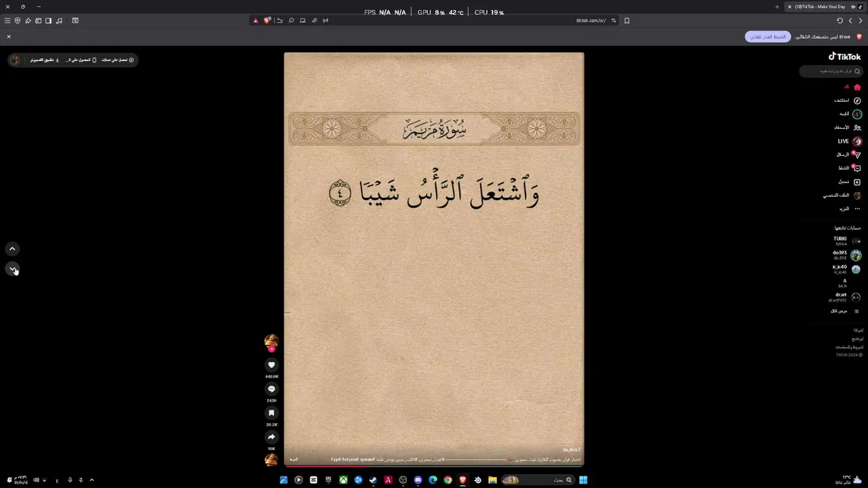Image resolution: width=868 pixels, height=488 pixels.
Task: Share the video with the arrow icon
Action: [271, 437]
